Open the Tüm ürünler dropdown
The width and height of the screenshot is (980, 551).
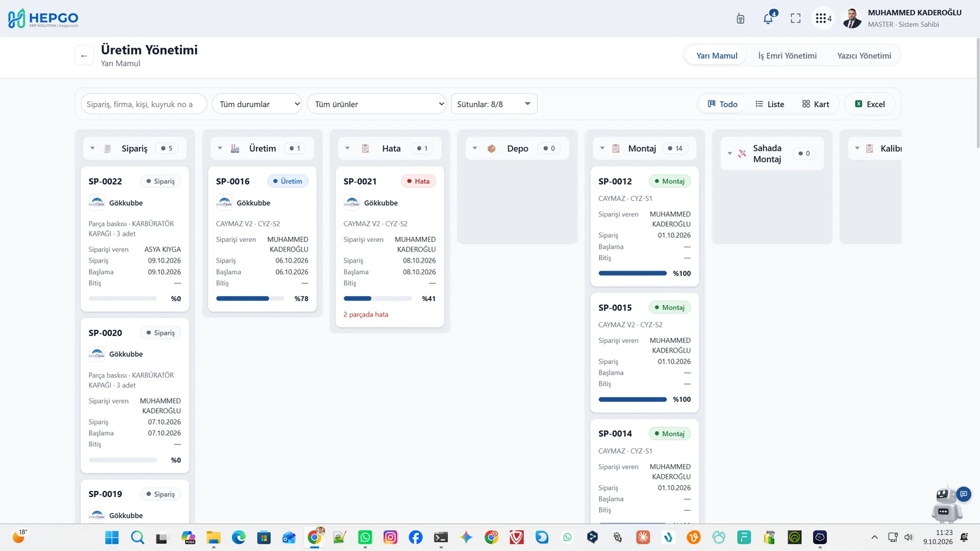coord(377,104)
